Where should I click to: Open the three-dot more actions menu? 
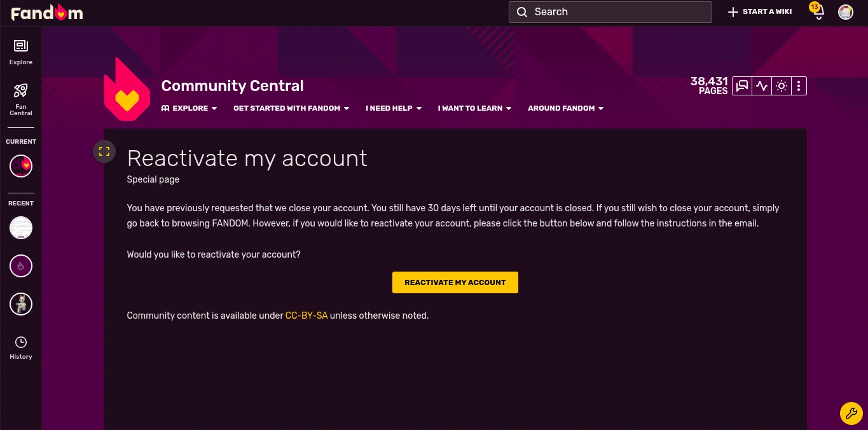click(x=799, y=86)
